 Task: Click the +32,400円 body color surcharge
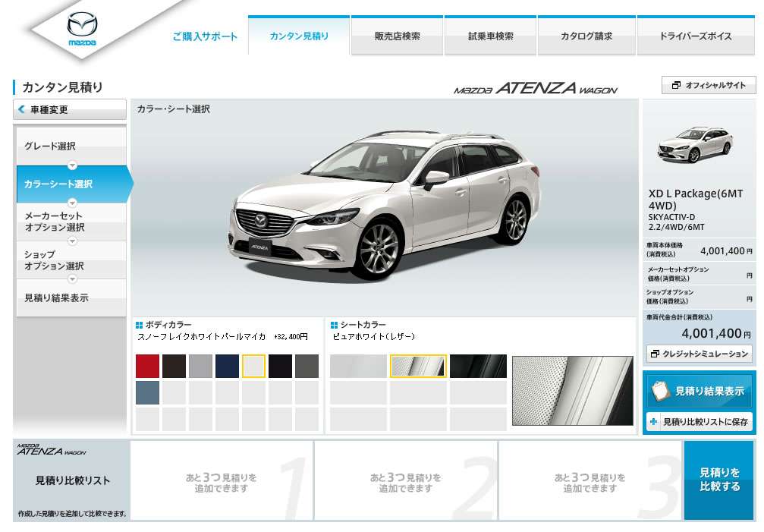click(x=291, y=337)
